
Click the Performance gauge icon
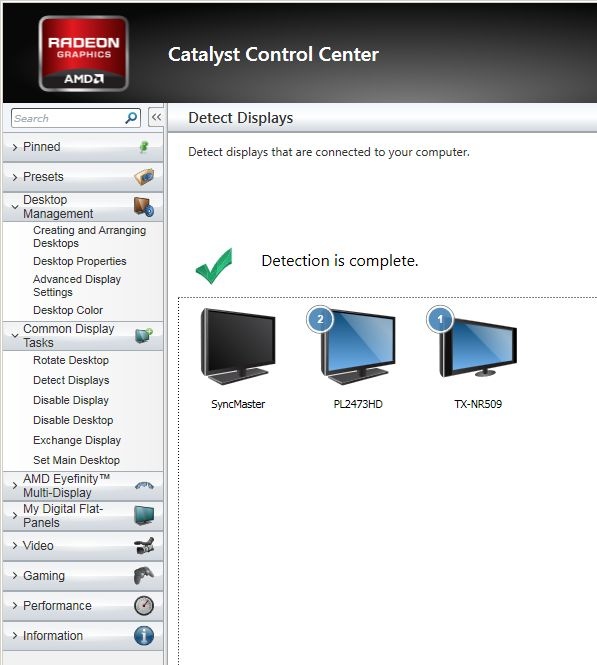tap(144, 606)
